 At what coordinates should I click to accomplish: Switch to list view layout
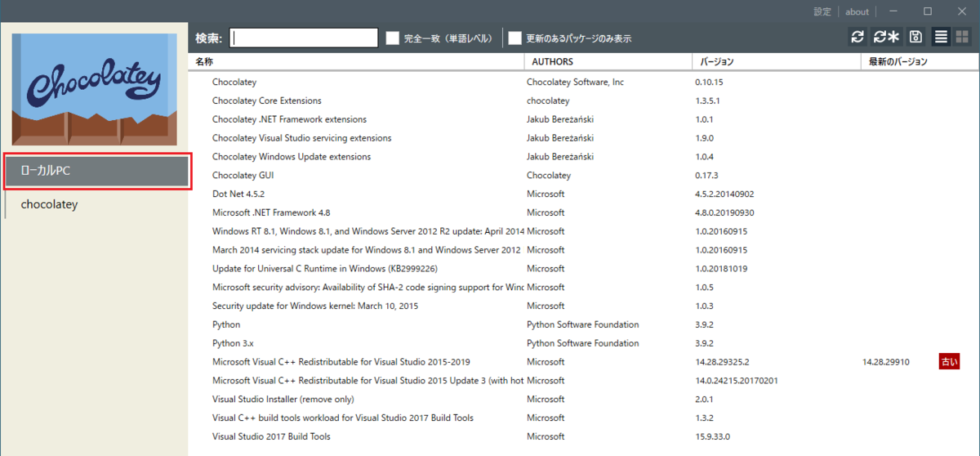coord(941,37)
